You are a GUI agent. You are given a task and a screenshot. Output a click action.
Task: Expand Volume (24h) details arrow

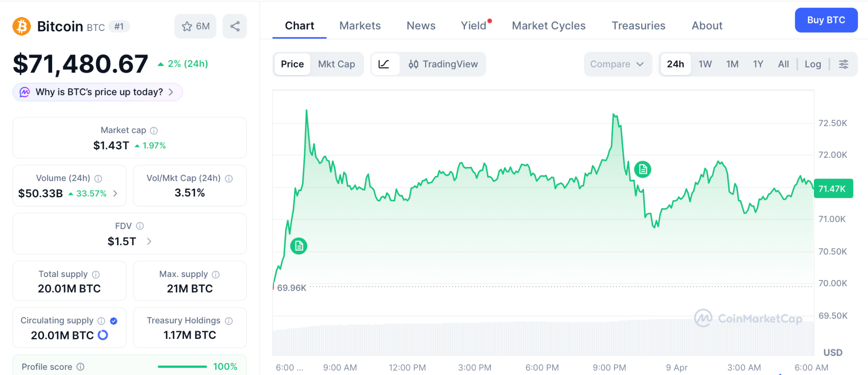[x=115, y=193]
